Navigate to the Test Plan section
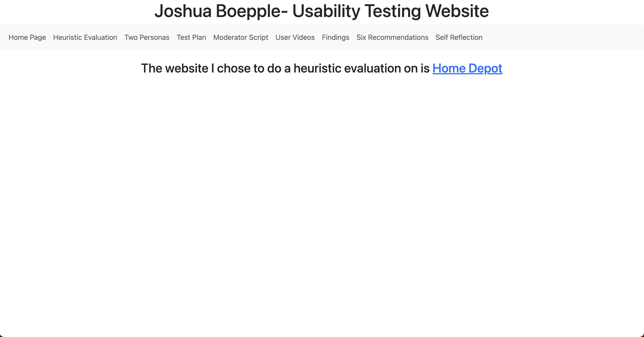Screen dimensions: 644x337 (x=191, y=37)
